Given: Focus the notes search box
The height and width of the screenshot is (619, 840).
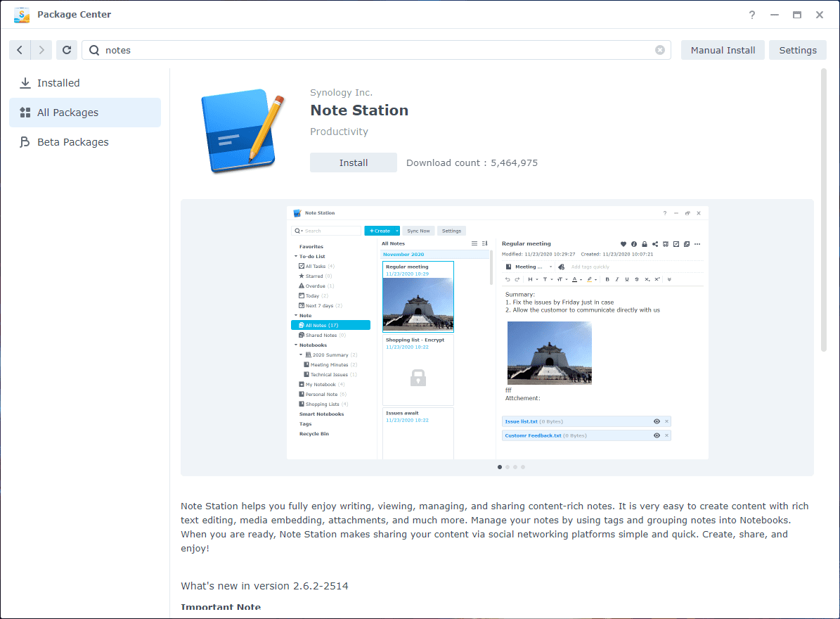Looking at the screenshot, I should pyautogui.click(x=376, y=50).
